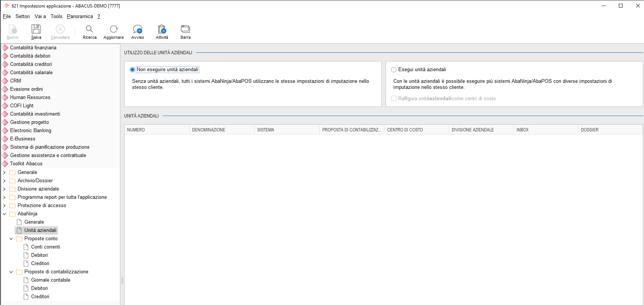Select the Electronic Banking module

pyautogui.click(x=30, y=131)
